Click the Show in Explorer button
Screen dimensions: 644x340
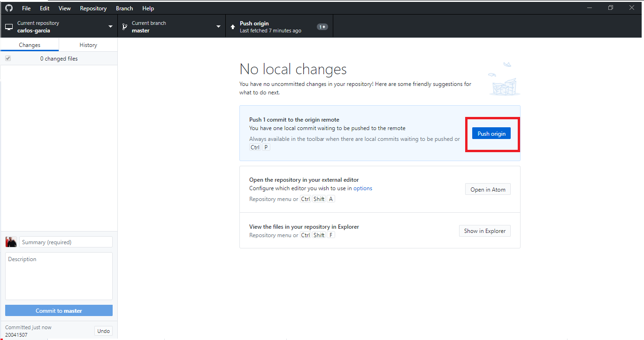point(484,231)
